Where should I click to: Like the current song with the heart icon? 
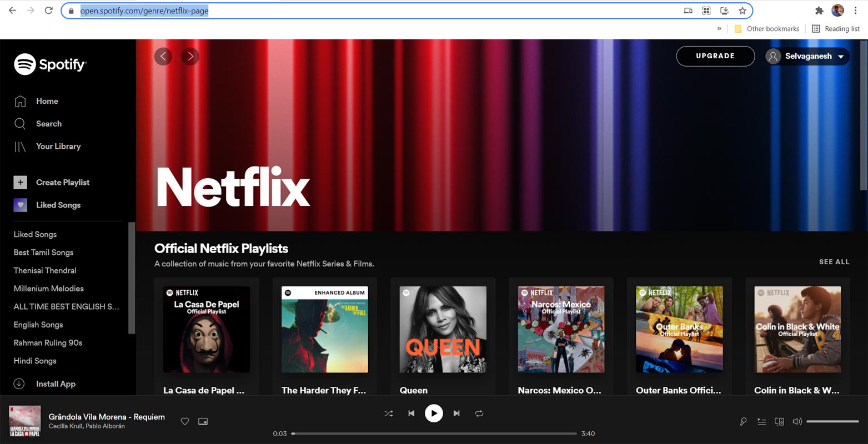185,421
